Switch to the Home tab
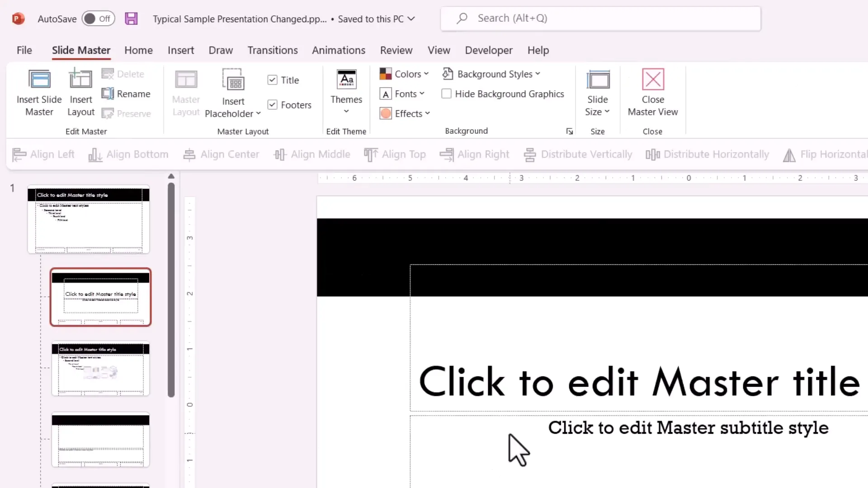The width and height of the screenshot is (868, 488). coord(138,50)
